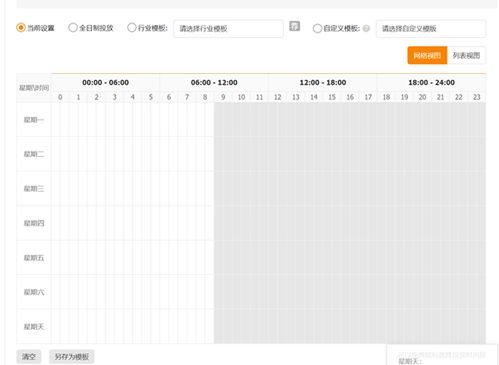
Task: Click hour 2 column header
Action: (x=96, y=97)
